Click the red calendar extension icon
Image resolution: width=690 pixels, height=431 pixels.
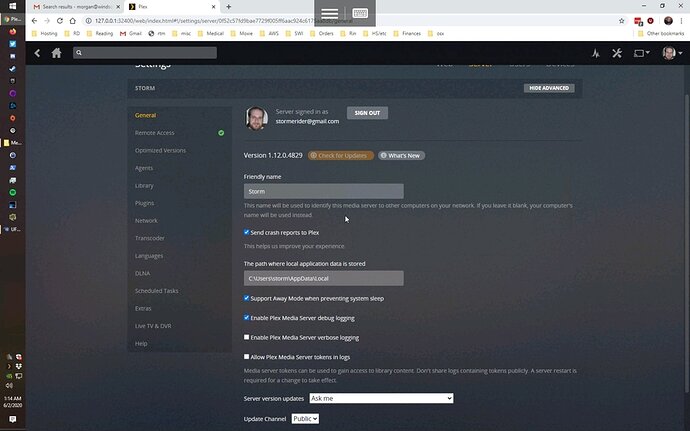638,21
